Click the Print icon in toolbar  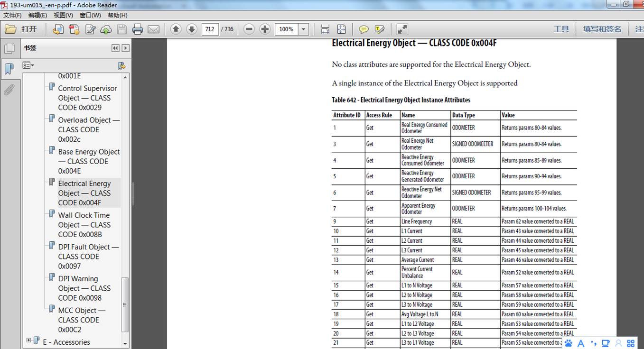(x=138, y=29)
